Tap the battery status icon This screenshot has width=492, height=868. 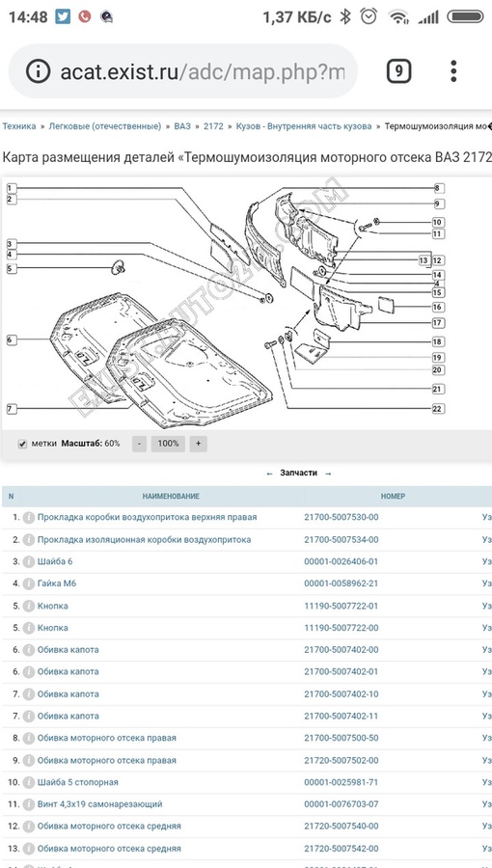click(x=465, y=16)
